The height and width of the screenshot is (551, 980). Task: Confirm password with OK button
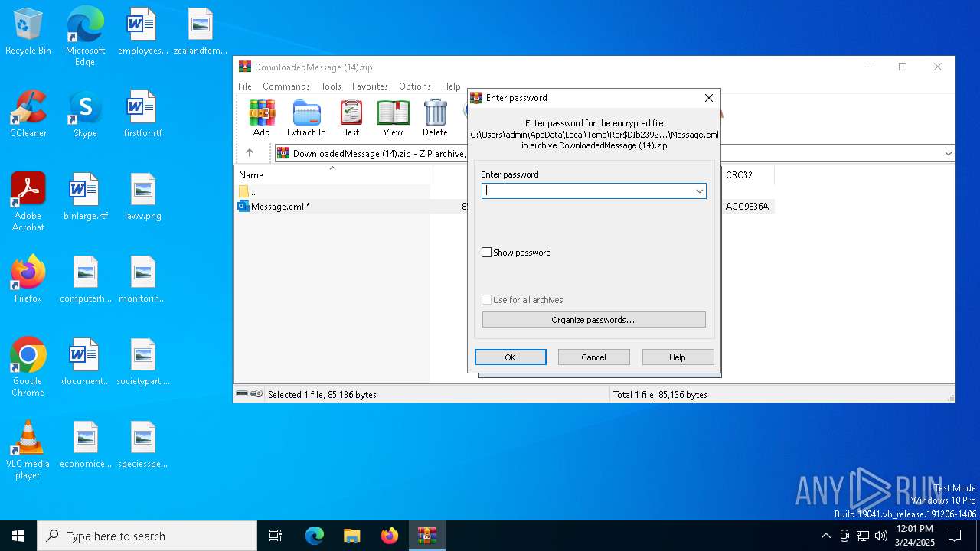511,357
